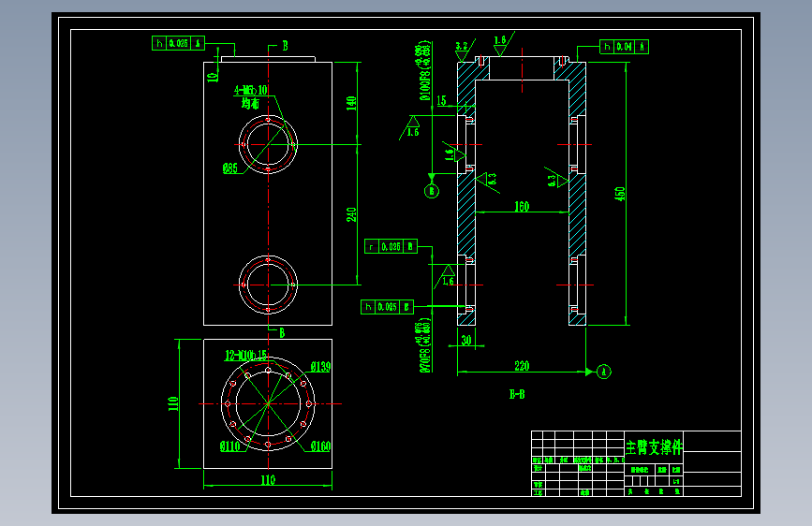Click the 10 dimension near the top left step
This screenshot has height=526, width=812.
point(213,77)
